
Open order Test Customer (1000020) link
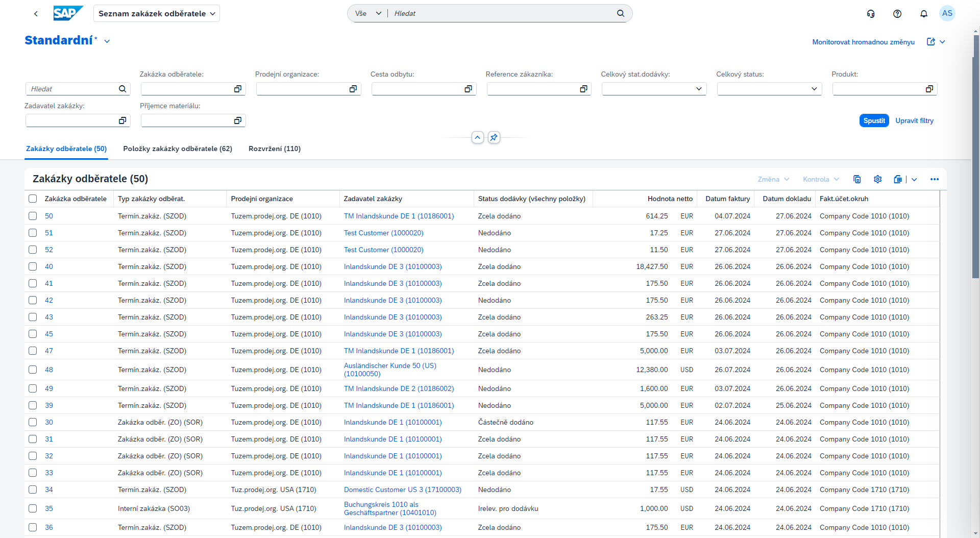pyautogui.click(x=383, y=233)
